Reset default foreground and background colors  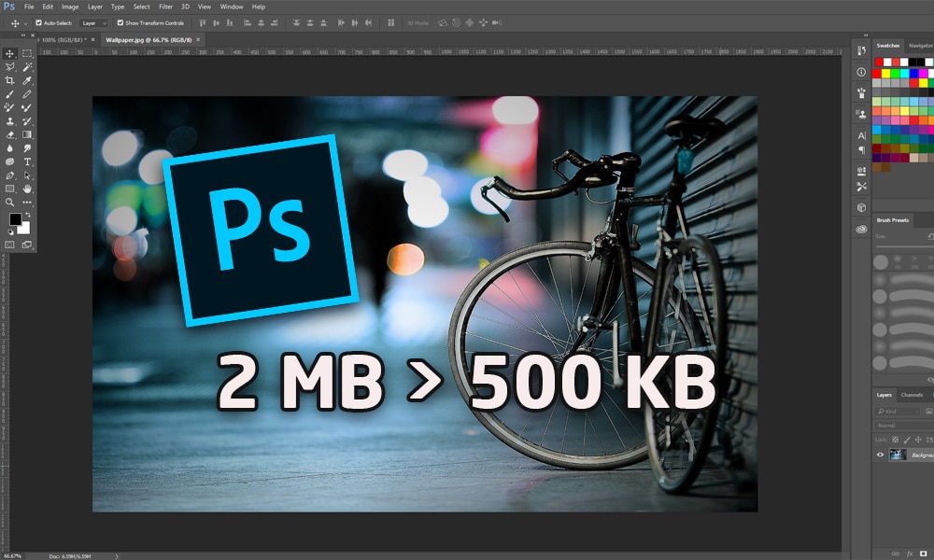point(10,232)
